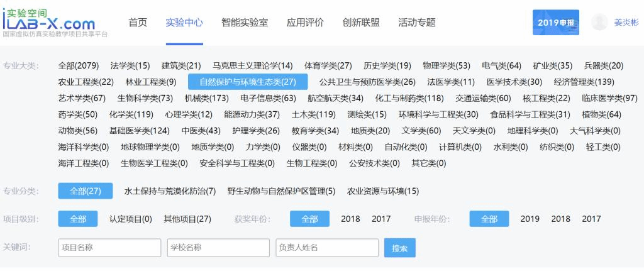Filter project level by 其他项目(27)
The height and width of the screenshot is (271, 644).
tap(187, 219)
